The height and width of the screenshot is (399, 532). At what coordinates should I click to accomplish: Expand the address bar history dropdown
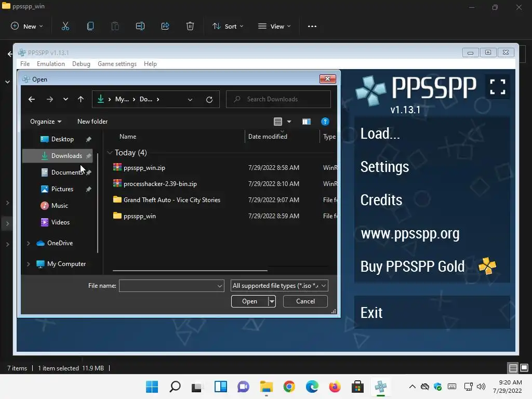point(190,99)
